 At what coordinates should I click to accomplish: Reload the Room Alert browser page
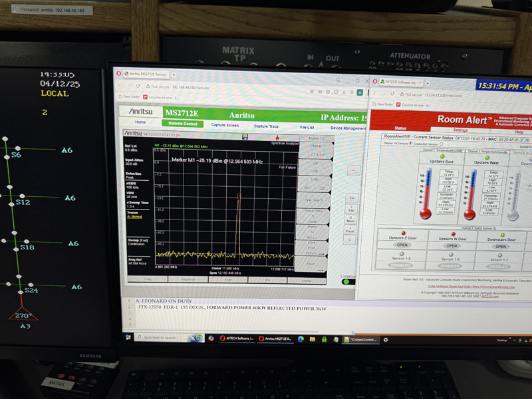pyautogui.click(x=392, y=93)
